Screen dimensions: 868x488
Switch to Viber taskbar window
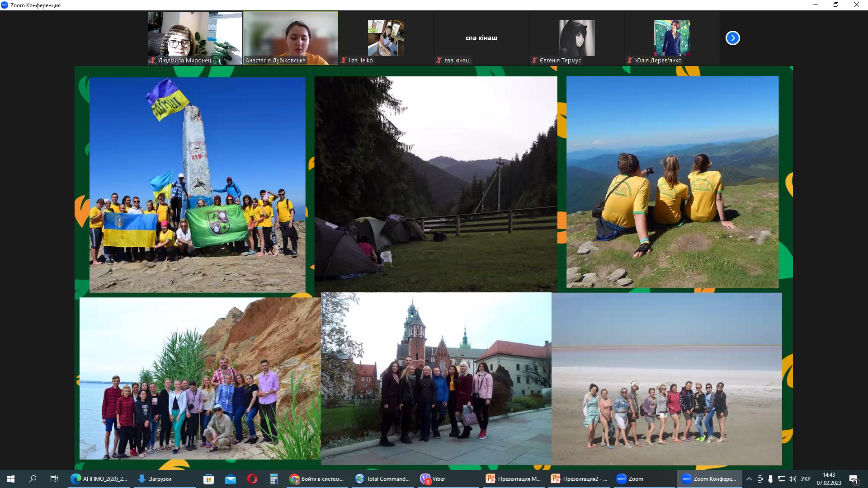(433, 479)
